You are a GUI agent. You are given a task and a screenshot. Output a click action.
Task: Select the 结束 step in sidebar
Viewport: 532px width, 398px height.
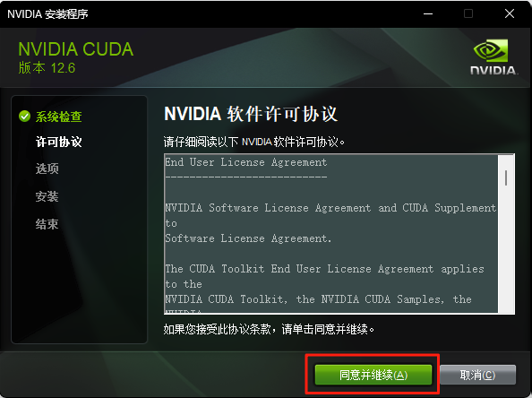click(x=47, y=224)
